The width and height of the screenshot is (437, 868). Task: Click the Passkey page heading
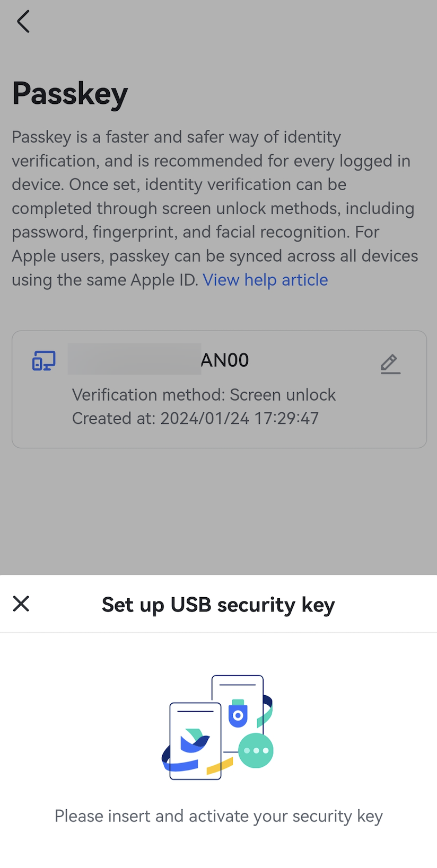click(70, 94)
